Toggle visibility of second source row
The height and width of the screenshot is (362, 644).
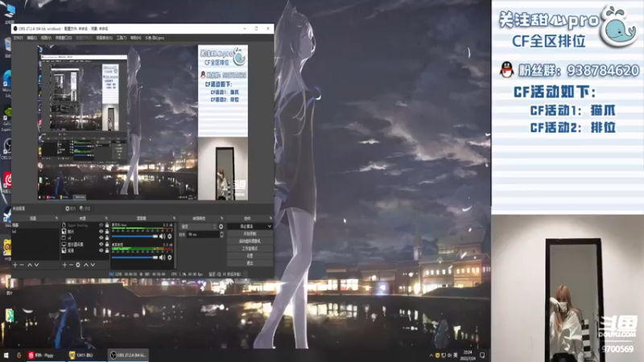(x=101, y=232)
